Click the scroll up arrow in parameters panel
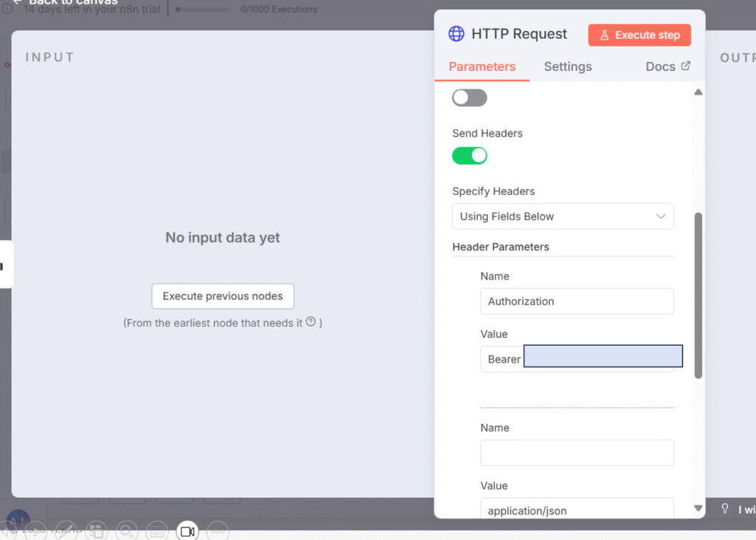Screen dimensions: 756x540 click(x=698, y=92)
